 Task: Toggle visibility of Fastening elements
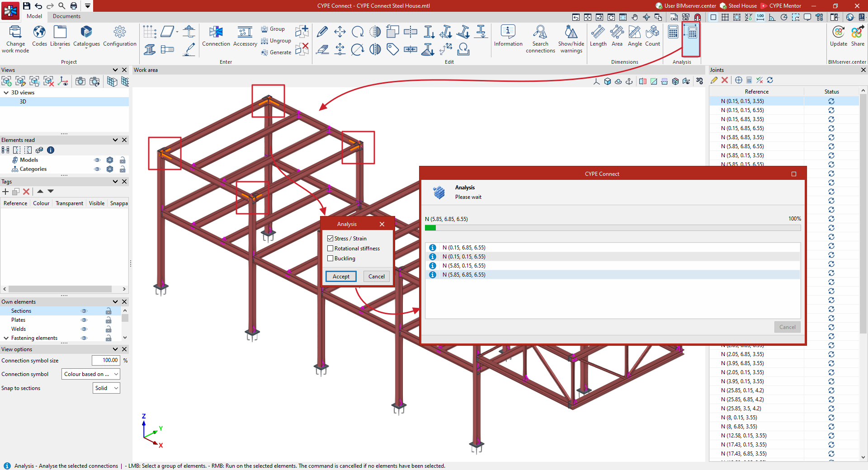[x=84, y=338]
